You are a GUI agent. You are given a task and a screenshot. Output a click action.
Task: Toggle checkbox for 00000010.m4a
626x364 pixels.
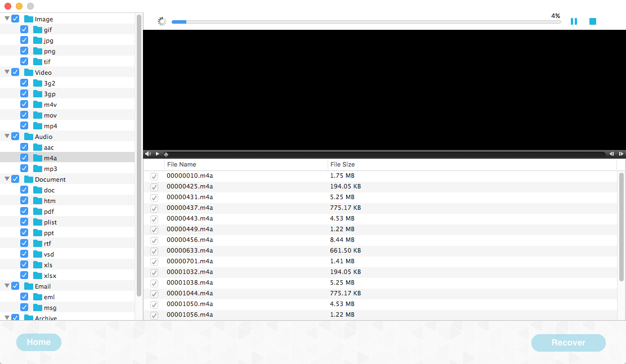point(154,176)
